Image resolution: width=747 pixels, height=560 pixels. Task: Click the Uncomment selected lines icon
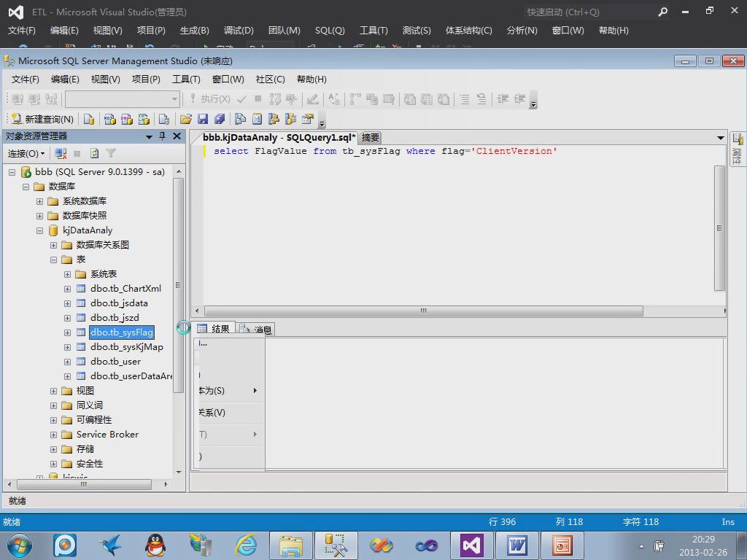coord(481,99)
